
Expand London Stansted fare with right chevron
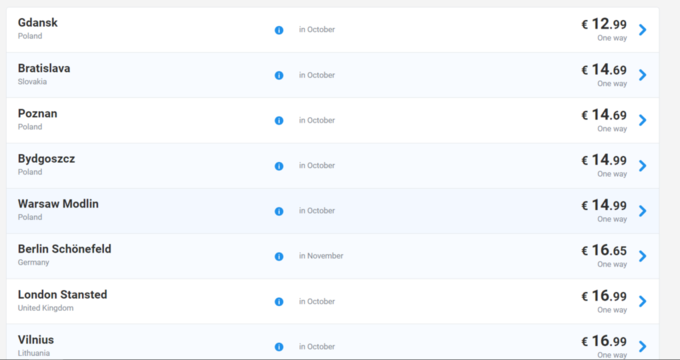(x=643, y=301)
